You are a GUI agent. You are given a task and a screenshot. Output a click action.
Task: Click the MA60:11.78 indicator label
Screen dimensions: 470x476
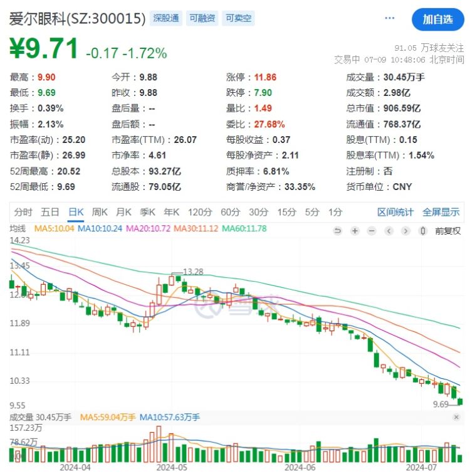(244, 228)
